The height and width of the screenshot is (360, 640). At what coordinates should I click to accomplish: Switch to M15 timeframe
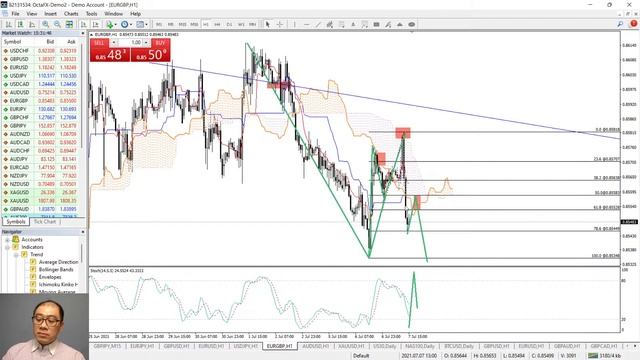click(x=182, y=24)
